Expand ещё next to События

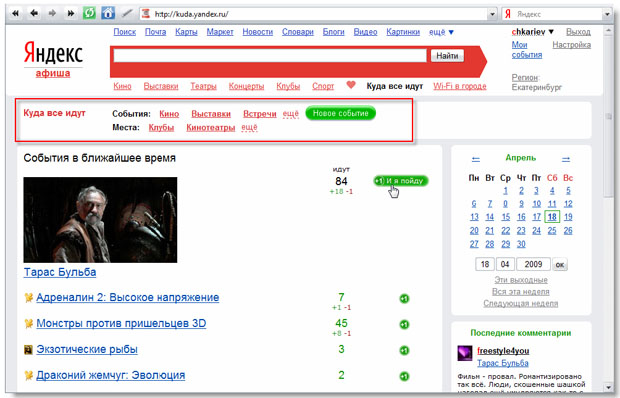click(291, 114)
